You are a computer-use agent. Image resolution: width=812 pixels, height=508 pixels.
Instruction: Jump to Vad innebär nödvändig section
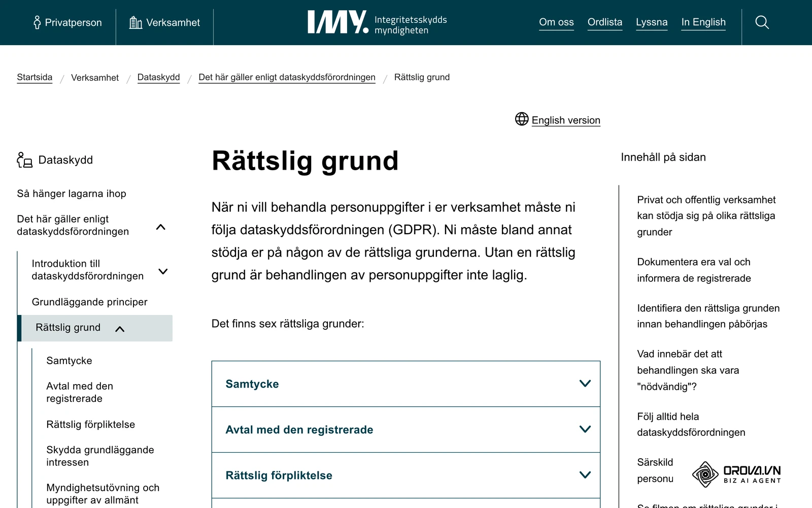[688, 370]
